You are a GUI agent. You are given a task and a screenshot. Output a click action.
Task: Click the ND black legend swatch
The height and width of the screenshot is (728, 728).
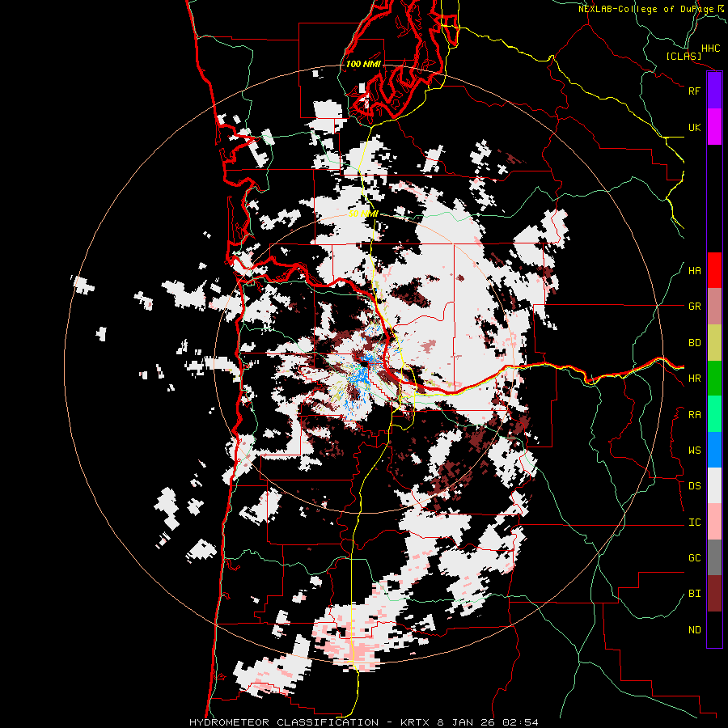point(714,629)
